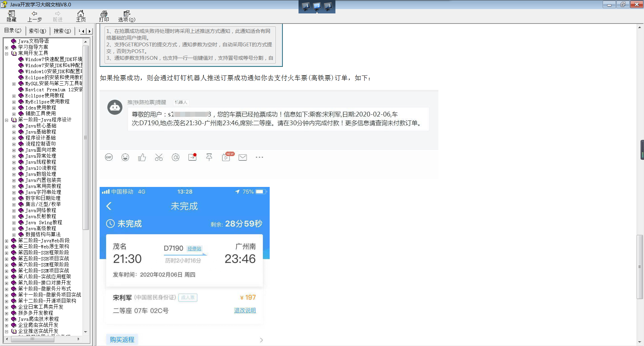Click the chevron arrow beside 购买返程 row
This screenshot has width=644, height=346.
click(x=261, y=340)
